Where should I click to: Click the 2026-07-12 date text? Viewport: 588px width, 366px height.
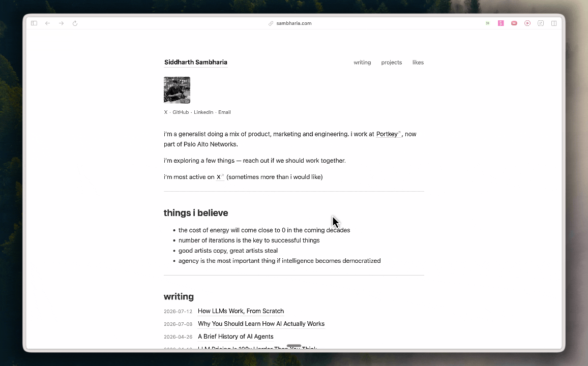pyautogui.click(x=178, y=311)
